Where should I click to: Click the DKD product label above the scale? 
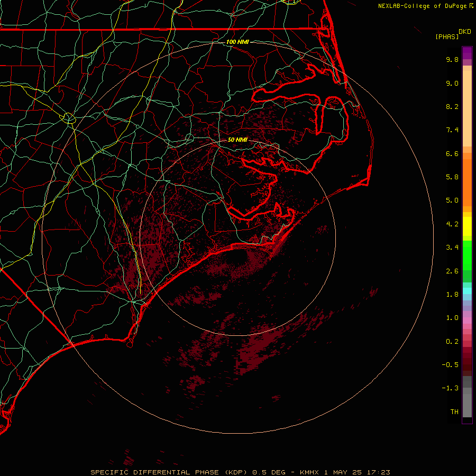click(x=465, y=32)
